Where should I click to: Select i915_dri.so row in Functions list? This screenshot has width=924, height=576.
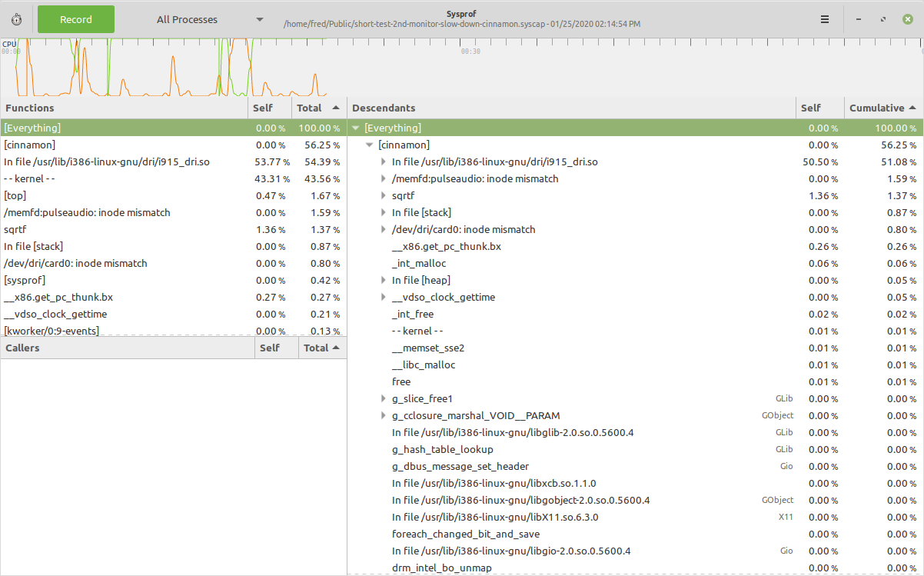pyautogui.click(x=173, y=161)
